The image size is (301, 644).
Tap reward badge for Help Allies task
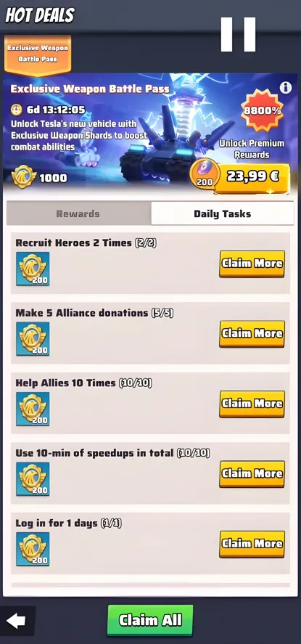(33, 409)
